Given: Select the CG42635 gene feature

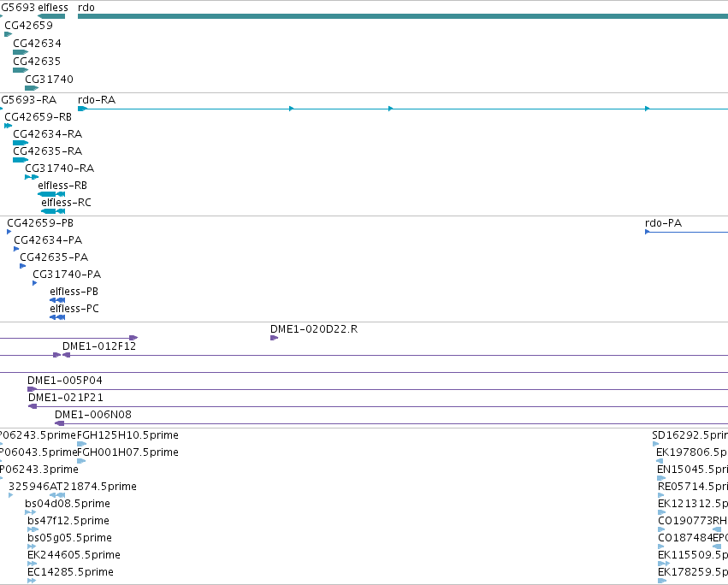Looking at the screenshot, I should (x=21, y=70).
